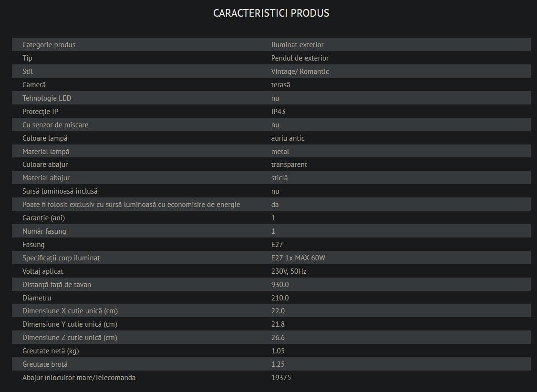The width and height of the screenshot is (537, 392).
Task: Select the Distanță față de tavan label
Action: pos(57,285)
